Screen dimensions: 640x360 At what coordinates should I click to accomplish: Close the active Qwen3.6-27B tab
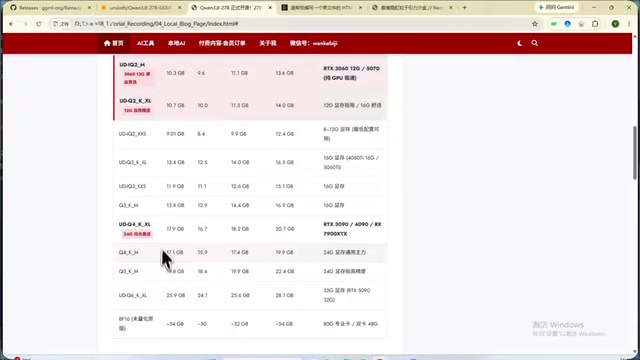click(x=270, y=7)
